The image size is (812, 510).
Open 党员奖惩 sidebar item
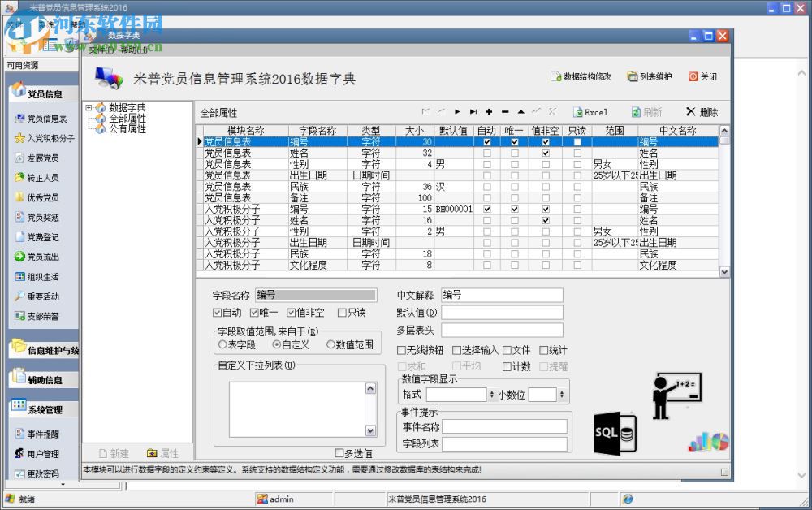(x=37, y=217)
